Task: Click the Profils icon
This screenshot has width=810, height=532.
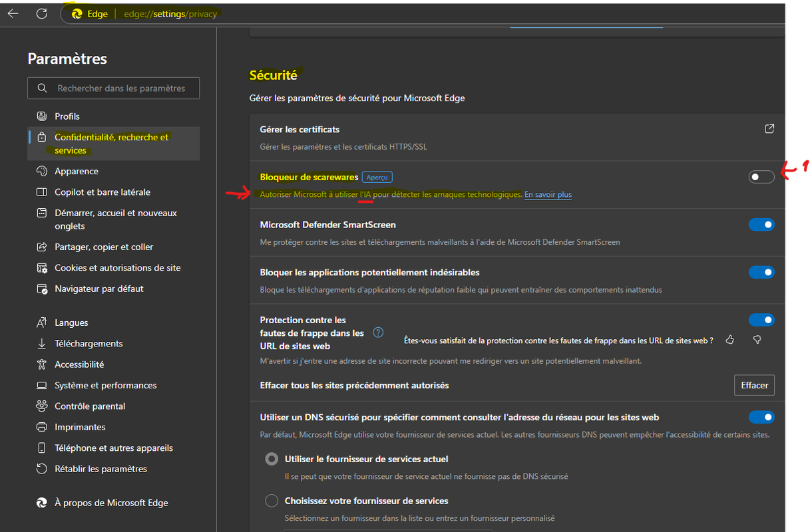Action: click(42, 116)
